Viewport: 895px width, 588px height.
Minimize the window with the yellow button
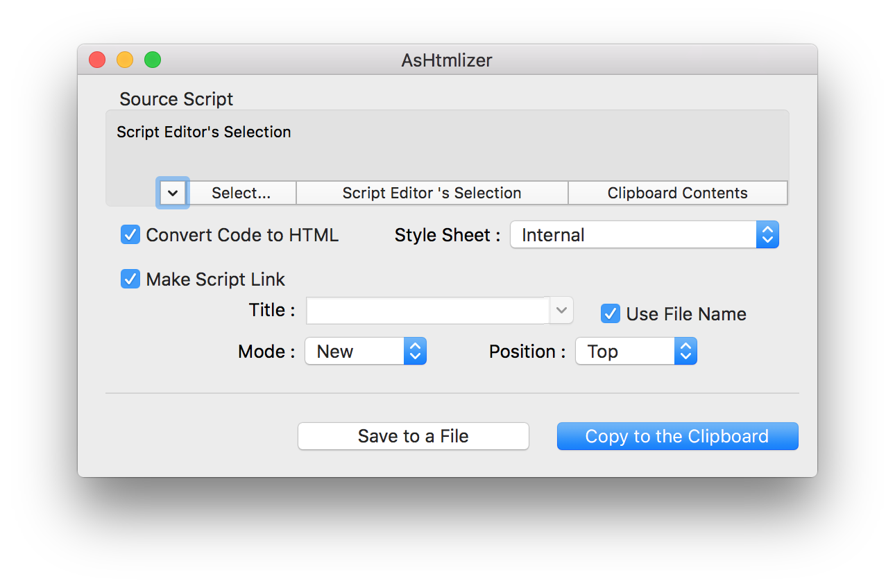(x=125, y=60)
